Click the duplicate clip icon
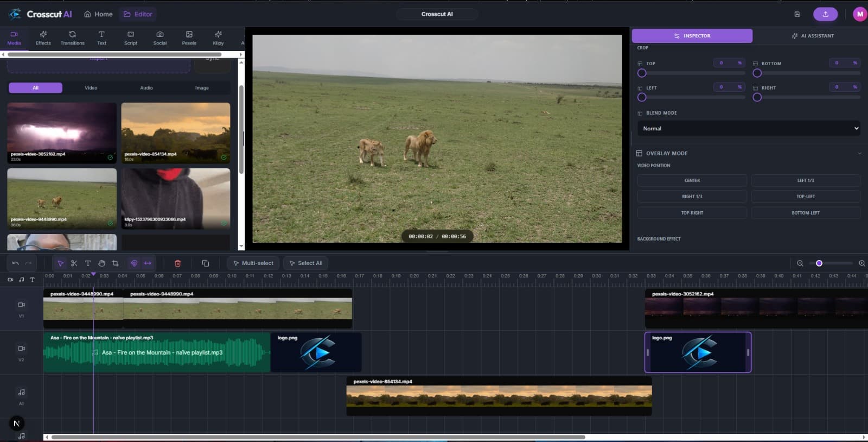 pos(206,263)
